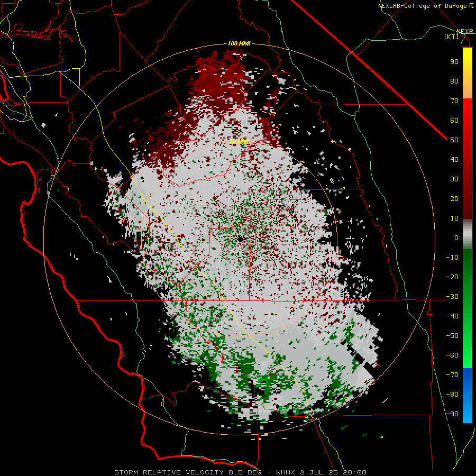Click the 0 value on the velocity scale
The image size is (476, 476).
point(456,238)
